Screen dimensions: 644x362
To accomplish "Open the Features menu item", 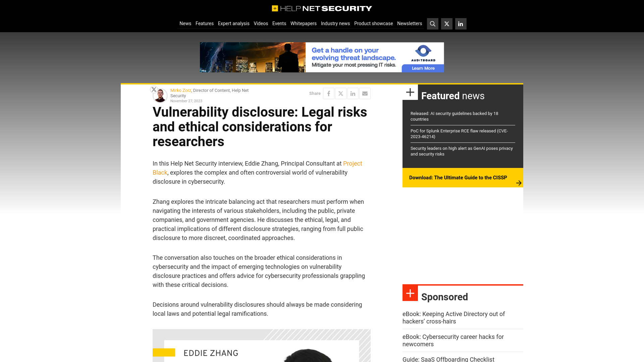I will pyautogui.click(x=204, y=23).
